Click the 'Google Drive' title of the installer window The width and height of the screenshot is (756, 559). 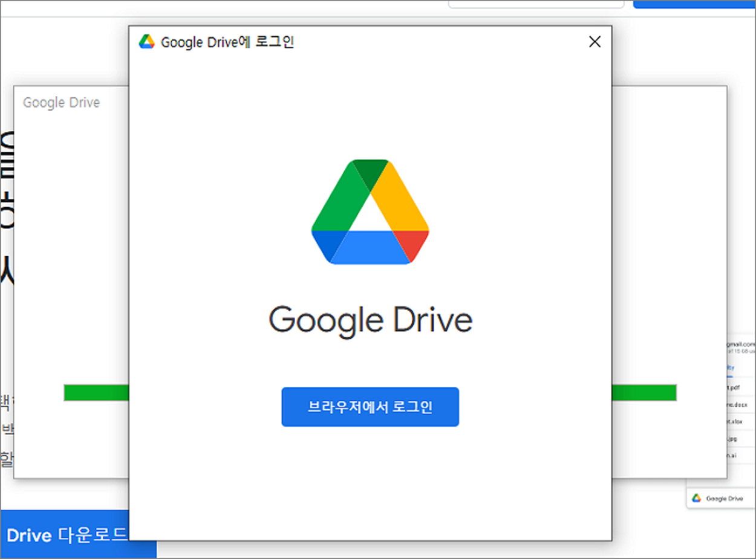tap(61, 103)
